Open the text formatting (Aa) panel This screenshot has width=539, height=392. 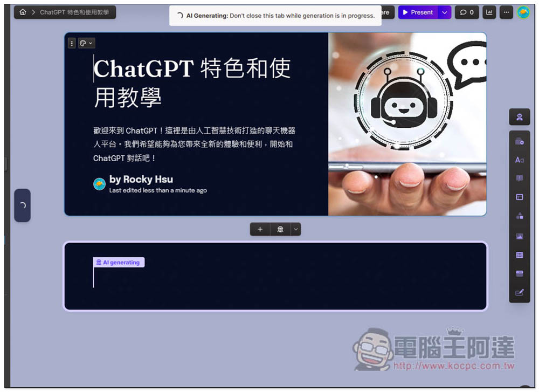pos(519,160)
